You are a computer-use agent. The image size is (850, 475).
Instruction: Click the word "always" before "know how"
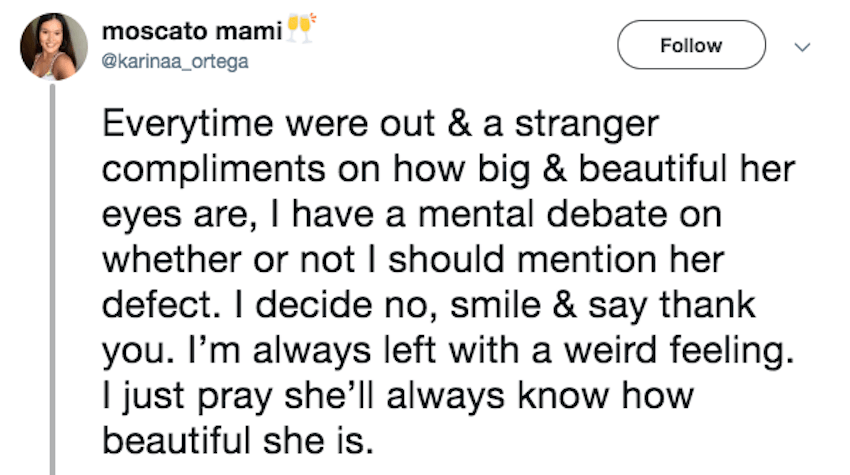point(446,397)
